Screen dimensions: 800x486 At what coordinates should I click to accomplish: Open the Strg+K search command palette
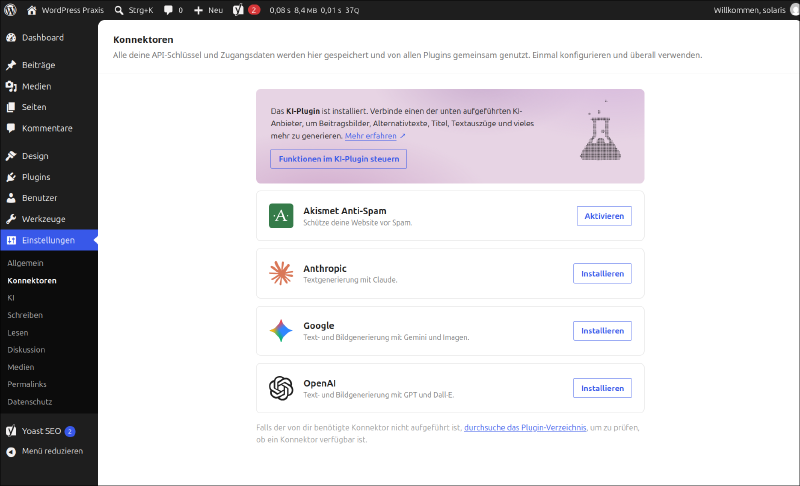point(134,10)
